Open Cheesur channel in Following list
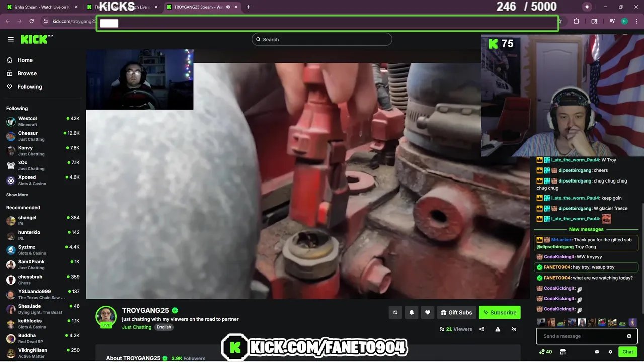 (43, 136)
